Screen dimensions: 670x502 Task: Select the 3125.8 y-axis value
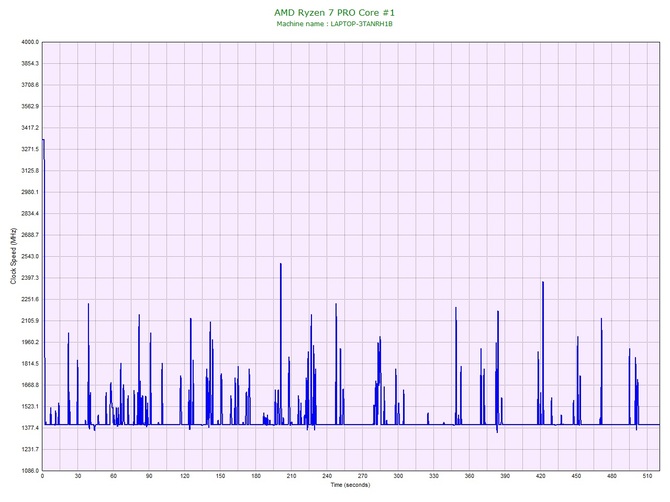coord(30,171)
